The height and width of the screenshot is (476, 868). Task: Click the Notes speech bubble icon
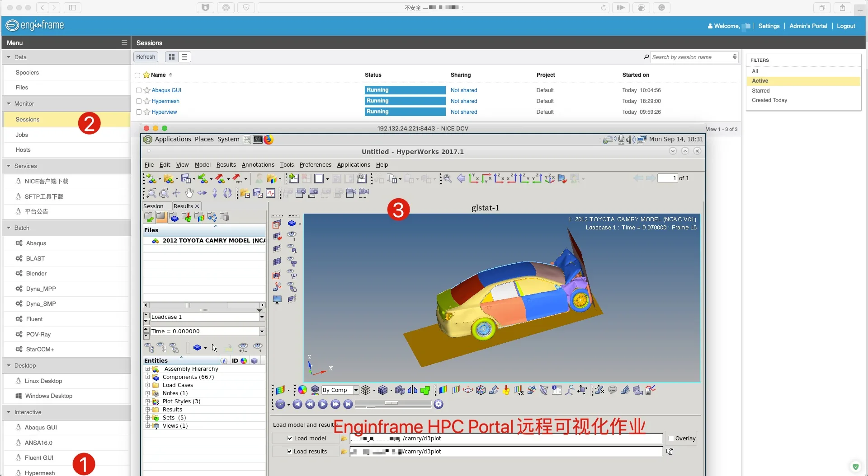coord(613,390)
